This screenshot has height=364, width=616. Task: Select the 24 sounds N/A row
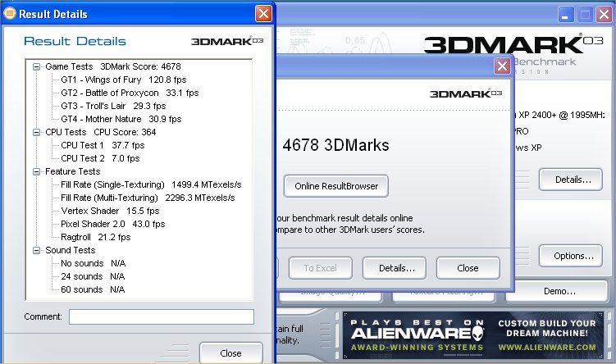pos(93,276)
